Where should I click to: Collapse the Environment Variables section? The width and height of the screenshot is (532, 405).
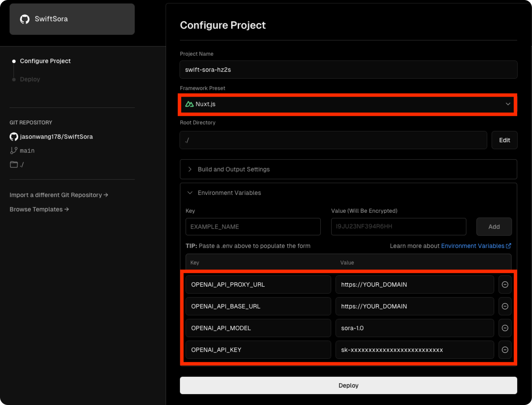(x=229, y=193)
